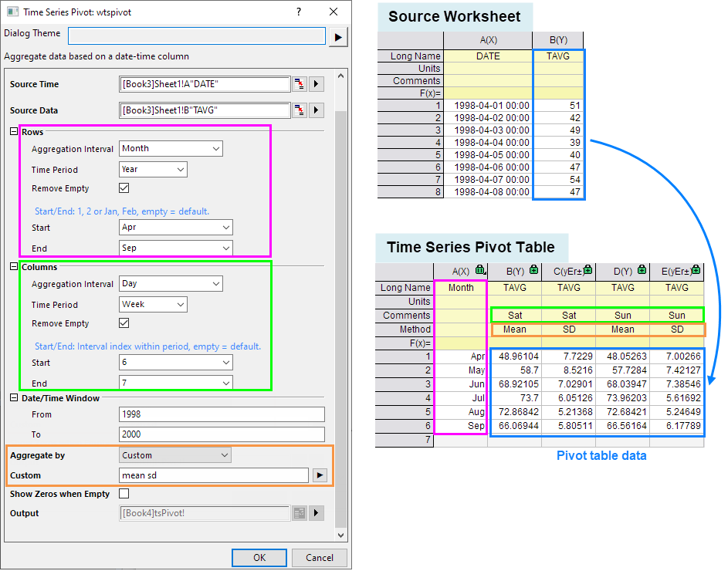Click the OK button
This screenshot has height=571, width=728.
tap(259, 557)
